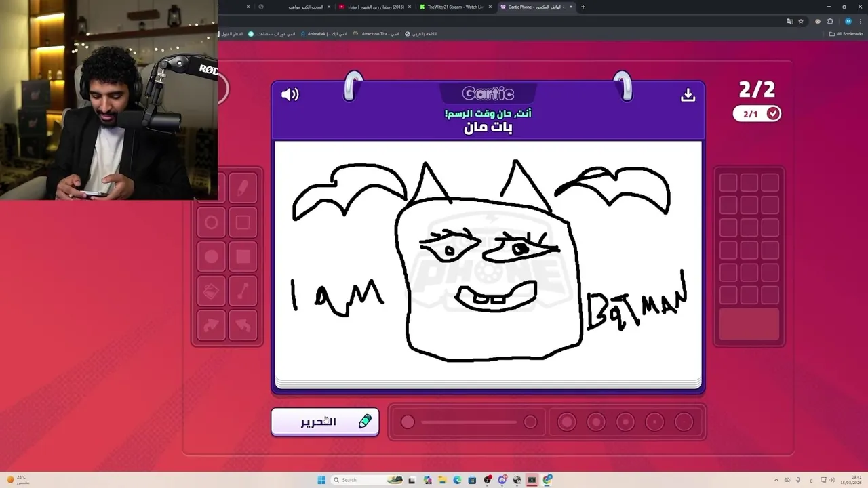868x488 pixels.
Task: Open the Chrome profile avatar
Action: [x=848, y=21]
